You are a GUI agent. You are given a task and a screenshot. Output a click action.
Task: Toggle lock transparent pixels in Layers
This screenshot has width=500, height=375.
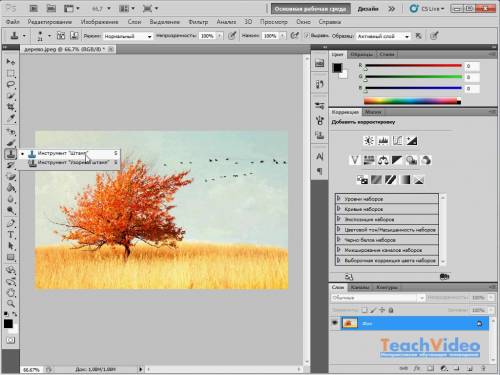pyautogui.click(x=365, y=310)
